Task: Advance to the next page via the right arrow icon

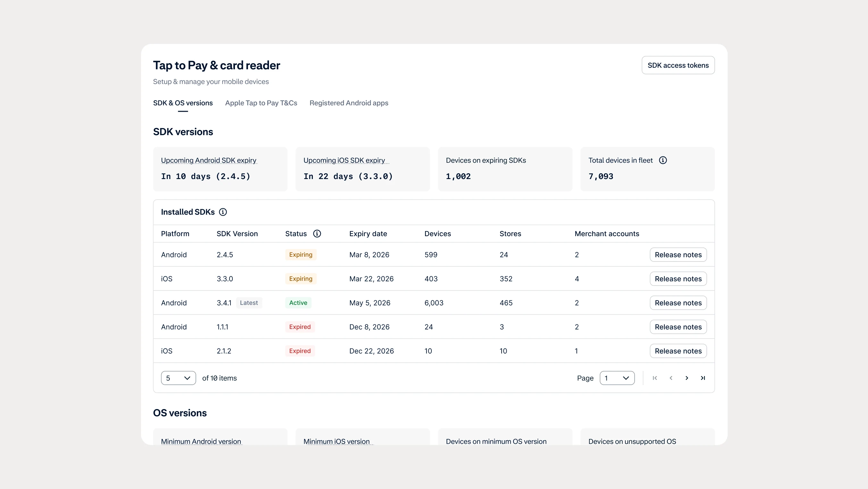Action: click(687, 378)
